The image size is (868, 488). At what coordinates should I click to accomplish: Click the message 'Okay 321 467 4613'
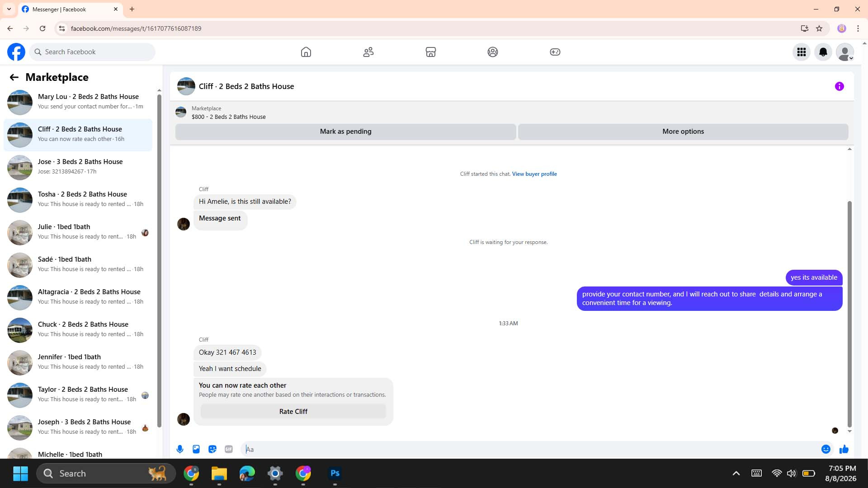point(227,352)
